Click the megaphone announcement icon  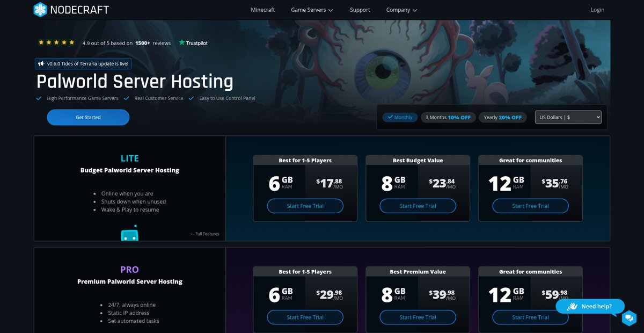tap(41, 63)
